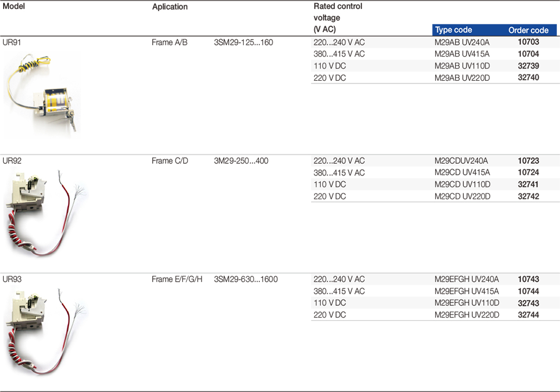Select the Rated control voltage header
The height and width of the screenshot is (392, 560).
[x=338, y=18]
